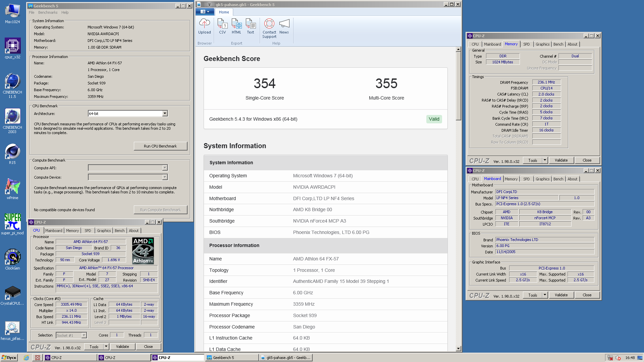Viewport: 644px width, 362px height.
Task: Click the show desktop tray icon
Action: (640, 358)
